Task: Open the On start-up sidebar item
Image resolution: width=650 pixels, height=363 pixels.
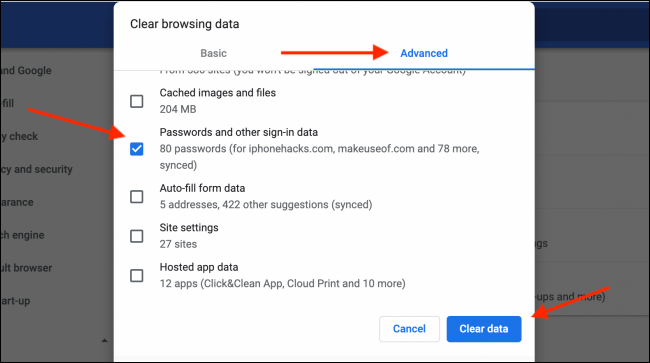Action: [x=15, y=301]
